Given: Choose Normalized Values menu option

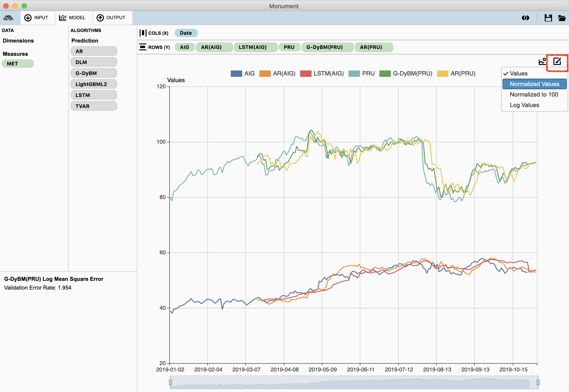Looking at the screenshot, I should pos(534,84).
